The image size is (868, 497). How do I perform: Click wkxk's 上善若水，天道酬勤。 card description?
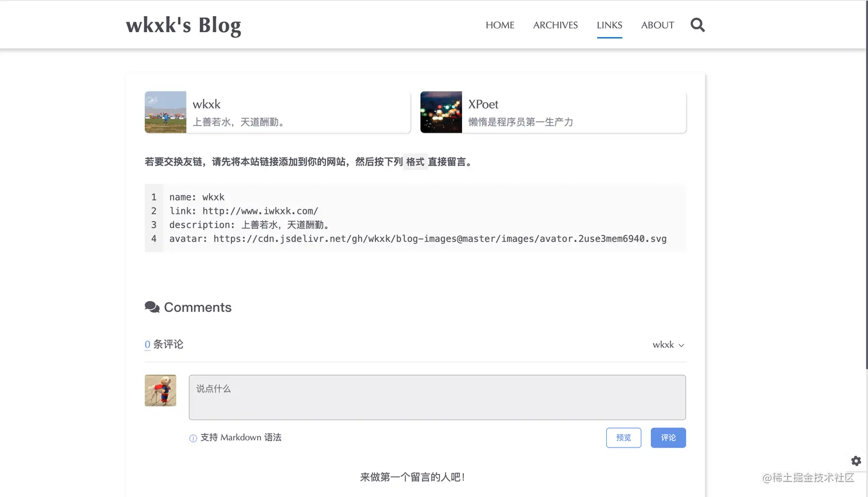240,122
